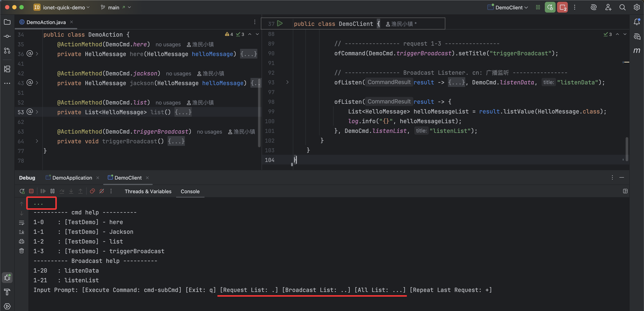Toggle soft-wrap in console
The image size is (644, 311).
22,222
